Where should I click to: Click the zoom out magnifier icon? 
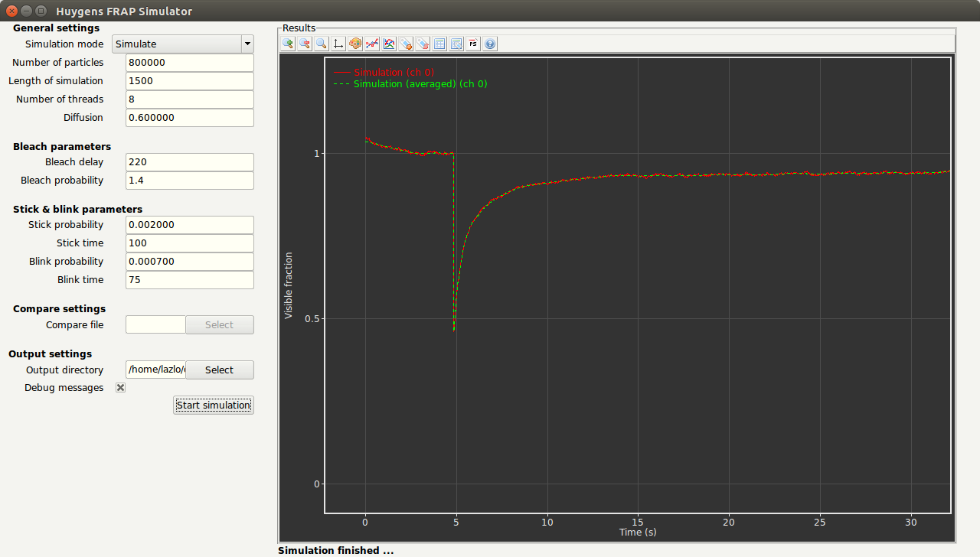tap(305, 44)
